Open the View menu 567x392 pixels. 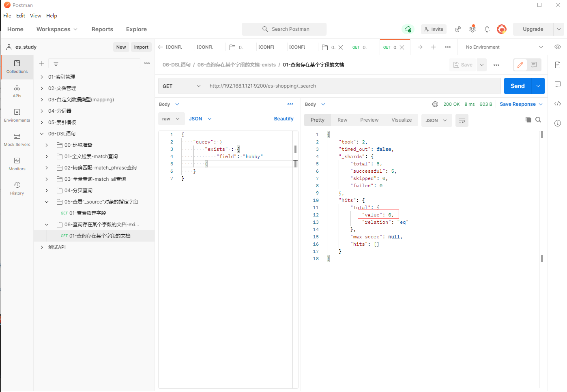click(35, 16)
